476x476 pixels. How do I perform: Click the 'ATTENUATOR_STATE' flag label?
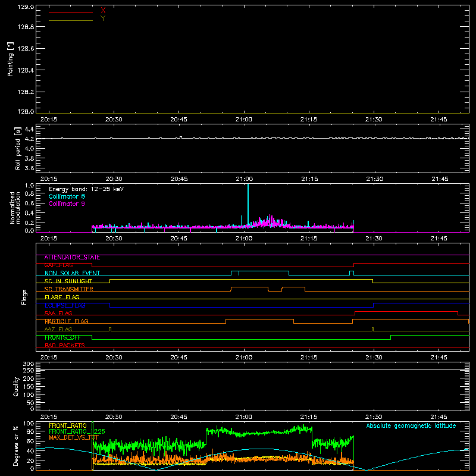coord(72,258)
